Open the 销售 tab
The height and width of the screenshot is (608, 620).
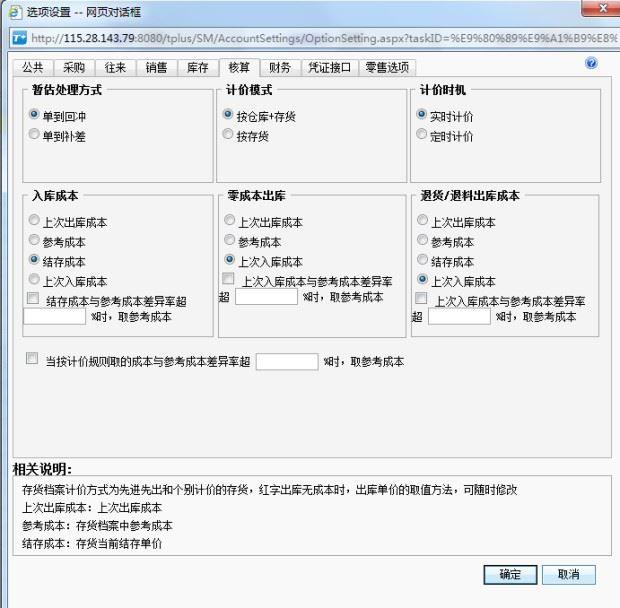pyautogui.click(x=156, y=68)
